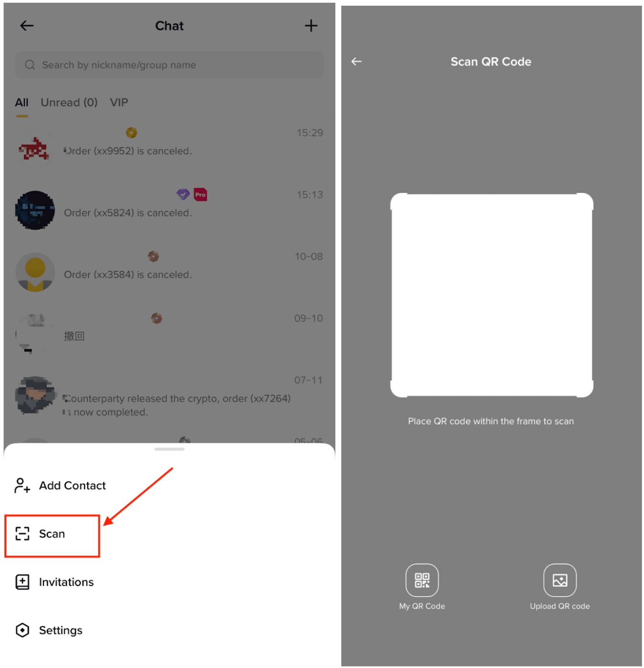Tap the back arrow on Chat screen

click(27, 26)
